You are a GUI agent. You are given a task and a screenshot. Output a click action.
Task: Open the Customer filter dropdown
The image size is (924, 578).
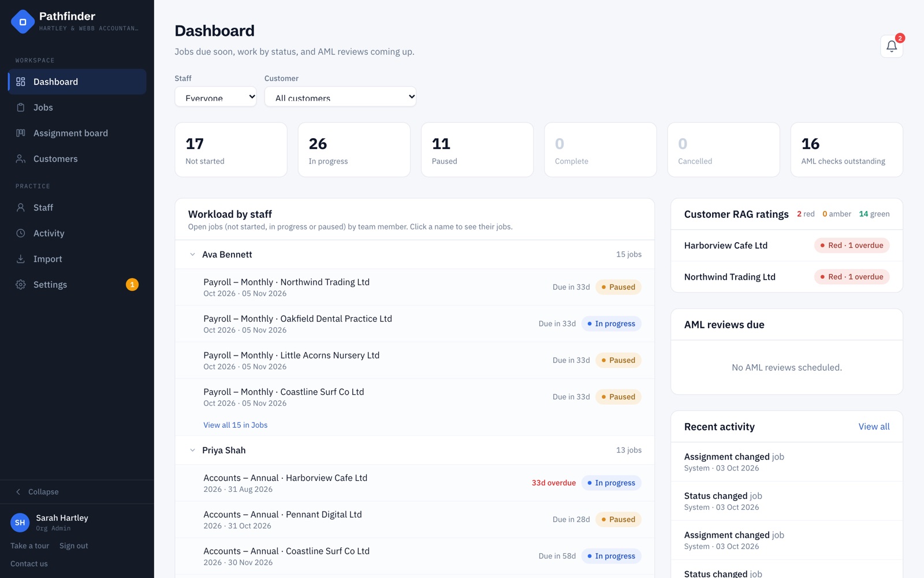340,97
